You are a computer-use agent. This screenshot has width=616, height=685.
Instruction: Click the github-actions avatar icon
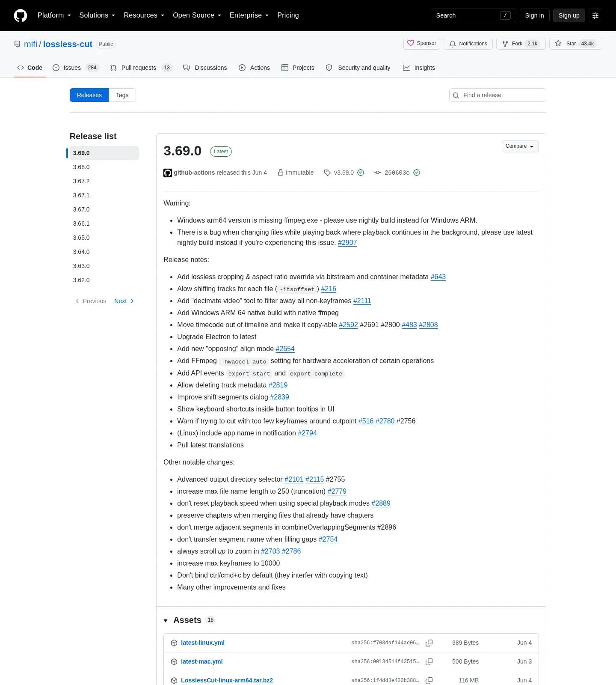pyautogui.click(x=168, y=173)
